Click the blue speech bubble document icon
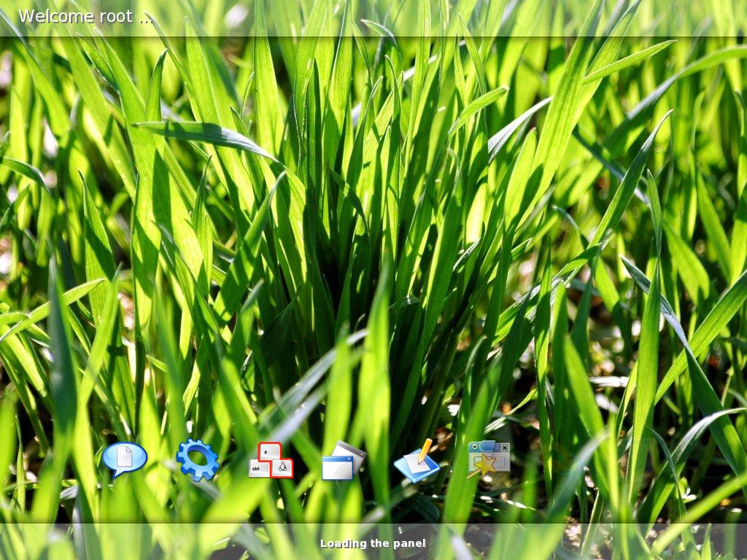The height and width of the screenshot is (560, 747). click(125, 459)
